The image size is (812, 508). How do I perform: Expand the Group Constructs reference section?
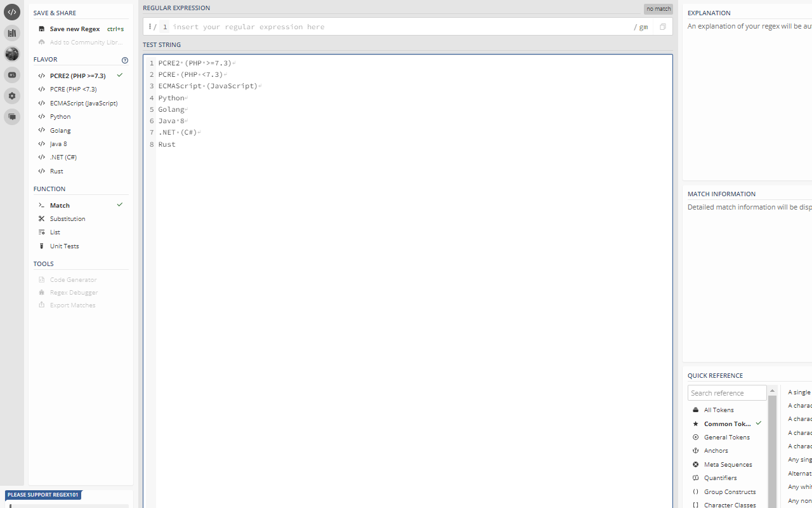tap(730, 491)
